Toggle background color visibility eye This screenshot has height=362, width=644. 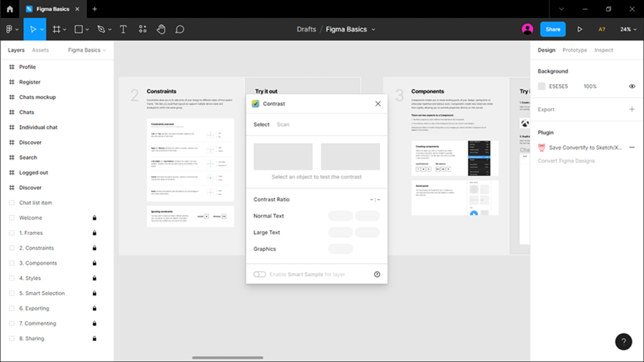pyautogui.click(x=632, y=86)
